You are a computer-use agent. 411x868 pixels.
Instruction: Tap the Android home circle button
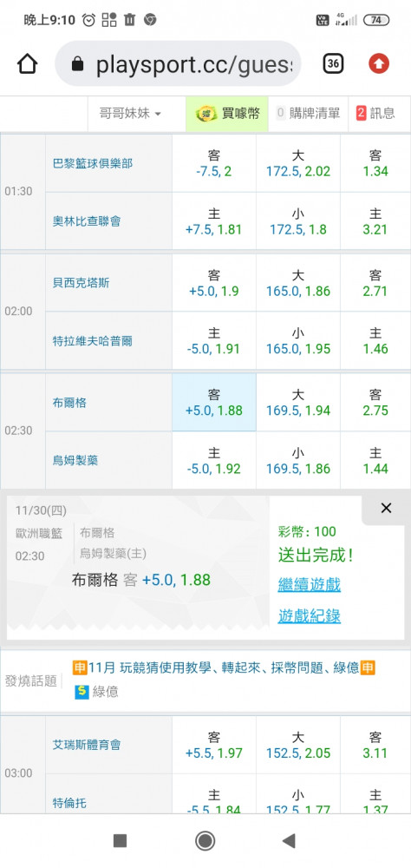click(205, 841)
